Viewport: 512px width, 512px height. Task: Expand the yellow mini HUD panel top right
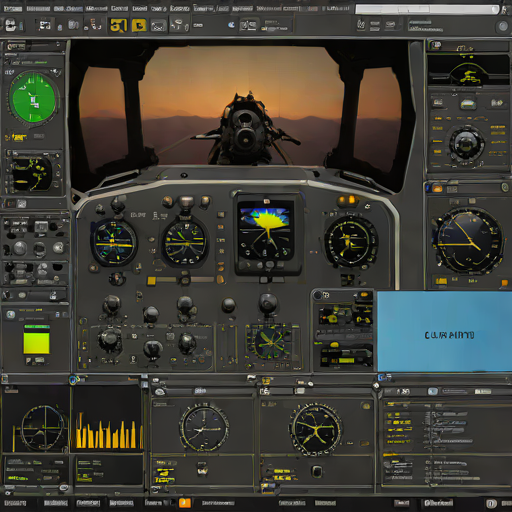click(468, 70)
